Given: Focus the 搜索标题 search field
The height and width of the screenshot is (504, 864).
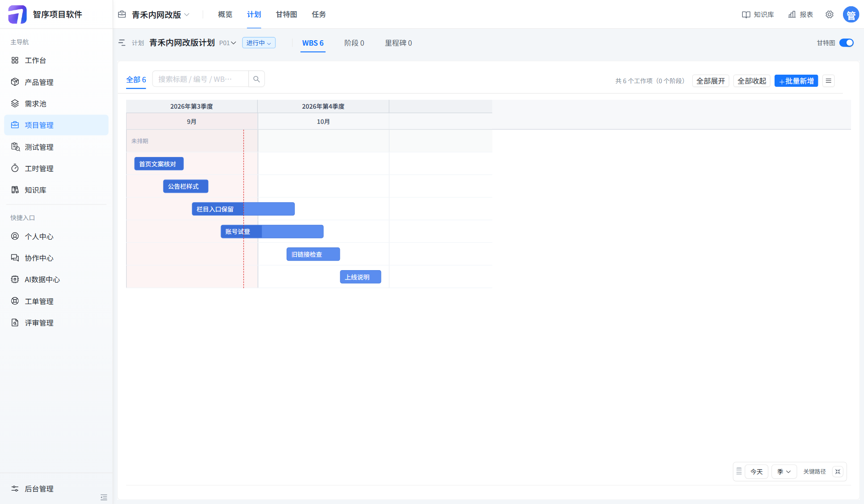Looking at the screenshot, I should (x=200, y=79).
